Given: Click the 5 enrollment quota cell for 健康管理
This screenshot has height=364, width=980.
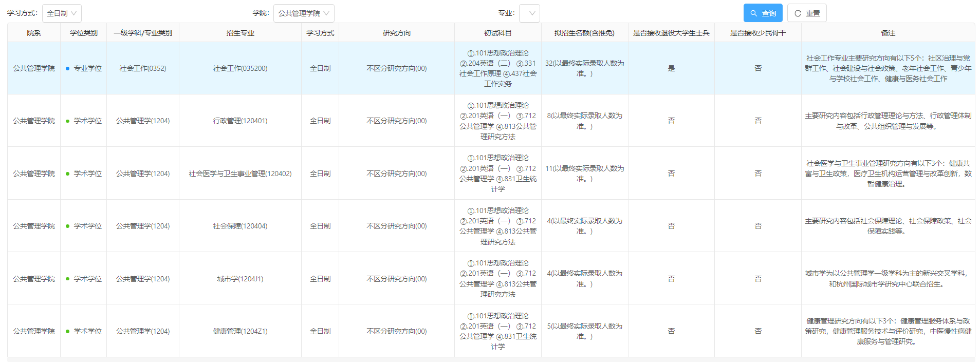Looking at the screenshot, I should coord(585,331).
